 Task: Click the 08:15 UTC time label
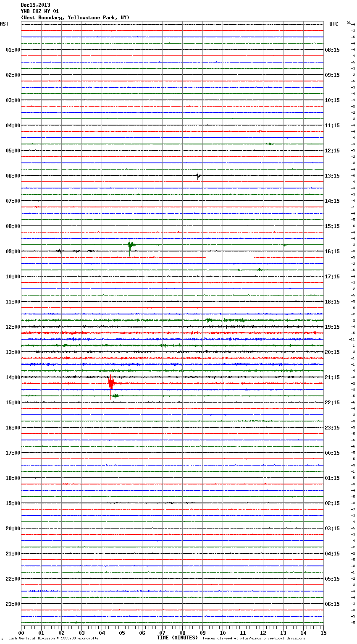click(x=332, y=50)
